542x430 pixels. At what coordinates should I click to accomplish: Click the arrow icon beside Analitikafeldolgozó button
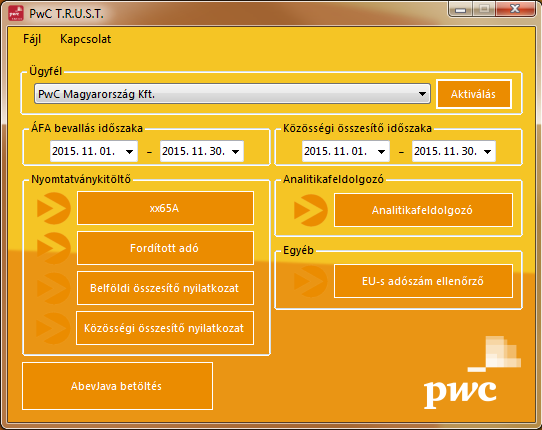tap(310, 210)
